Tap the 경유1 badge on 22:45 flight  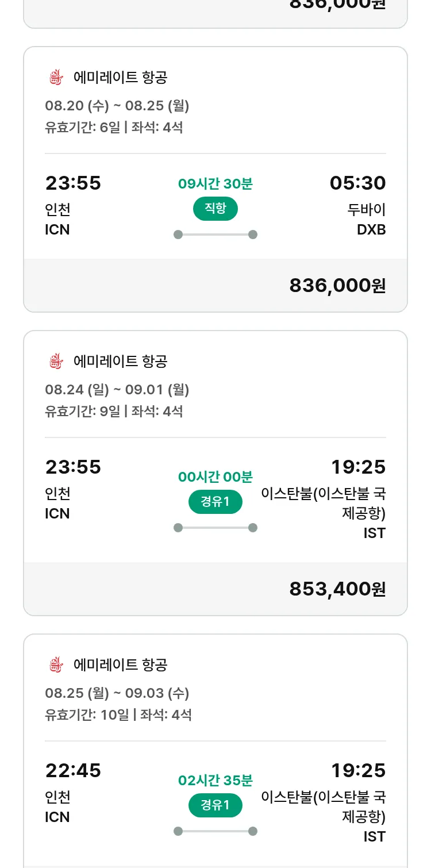click(215, 805)
